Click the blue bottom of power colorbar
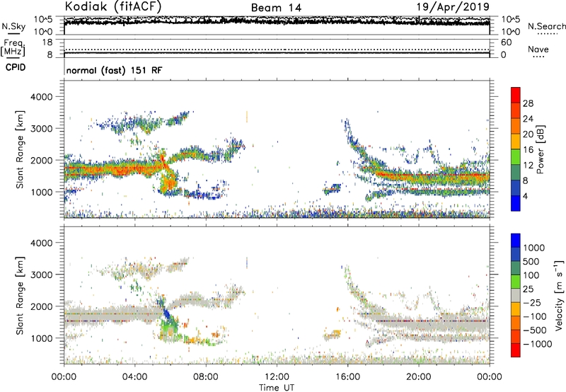 [516, 203]
